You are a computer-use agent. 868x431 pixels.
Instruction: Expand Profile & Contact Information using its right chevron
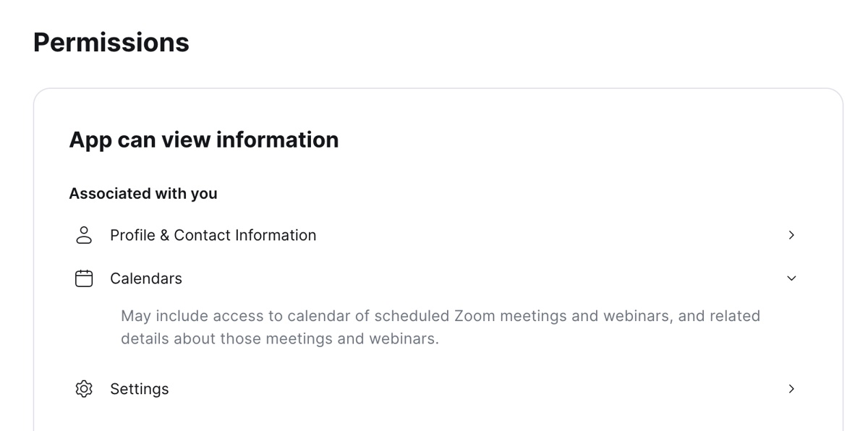791,235
